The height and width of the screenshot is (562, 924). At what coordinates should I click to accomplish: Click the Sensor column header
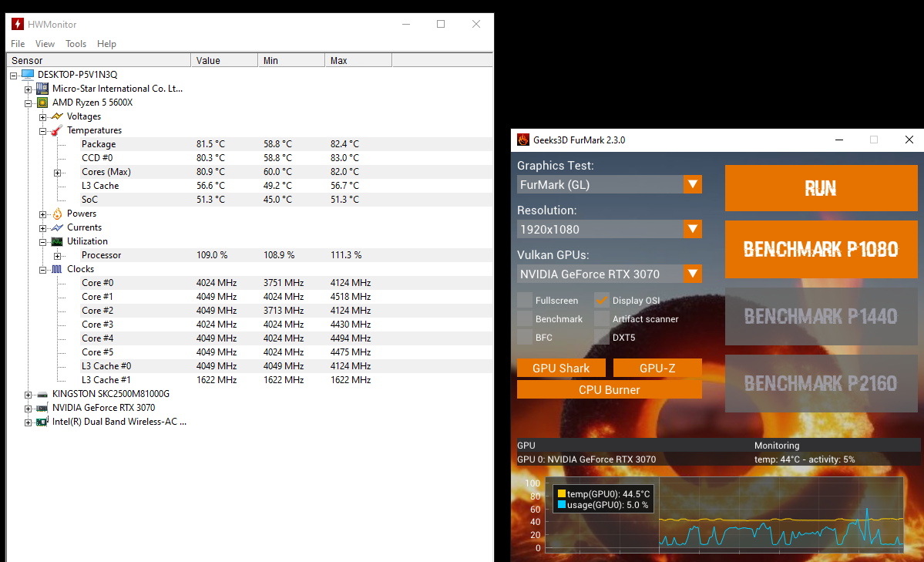coord(99,60)
